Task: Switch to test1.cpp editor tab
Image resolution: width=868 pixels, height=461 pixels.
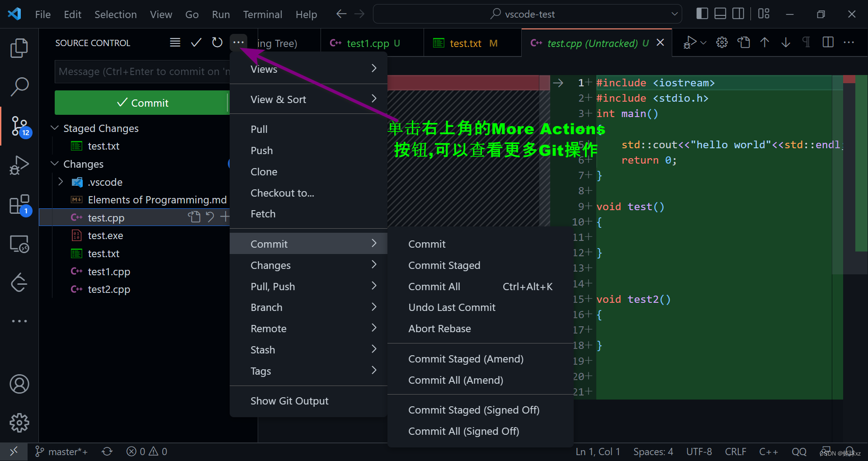Action: [x=372, y=43]
